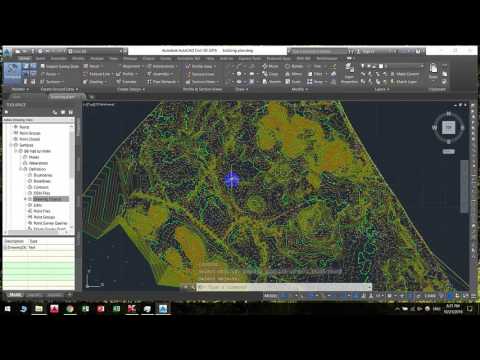Select the Rotate tool in the Modify panel
Screen dimensions: 480x360
pyautogui.click(x=294, y=66)
